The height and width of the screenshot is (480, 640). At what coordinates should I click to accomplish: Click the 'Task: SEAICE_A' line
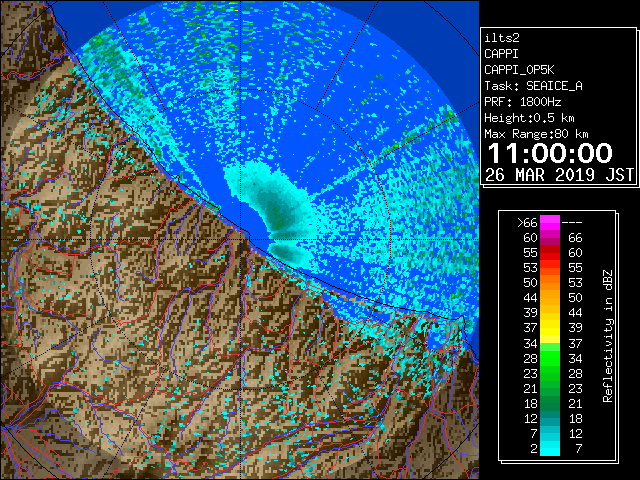click(533, 86)
